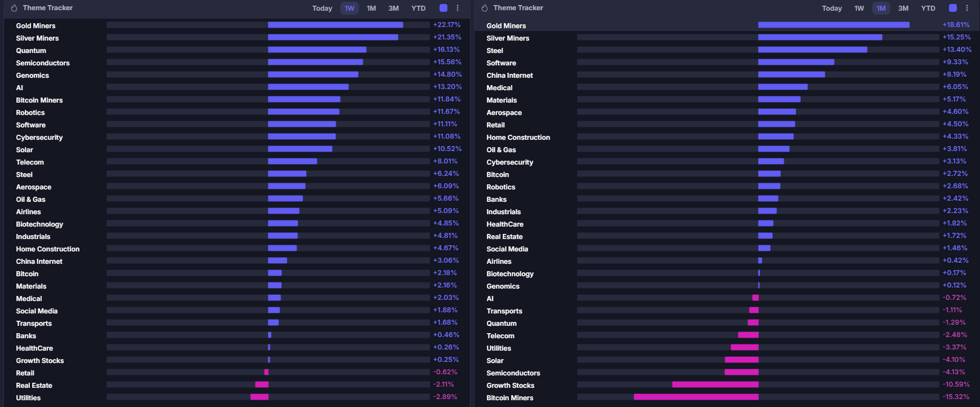
Task: Click Transports label showing -1.11%
Action: (x=504, y=311)
